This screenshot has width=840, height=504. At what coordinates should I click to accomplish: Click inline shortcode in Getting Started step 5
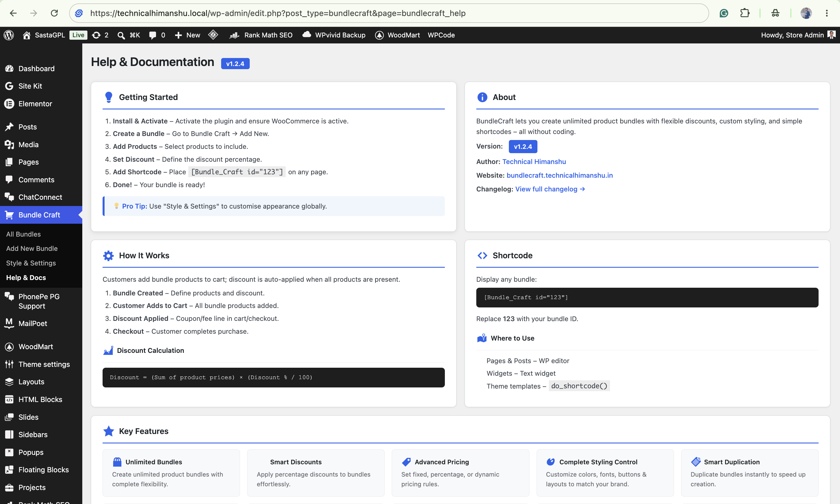pyautogui.click(x=237, y=172)
